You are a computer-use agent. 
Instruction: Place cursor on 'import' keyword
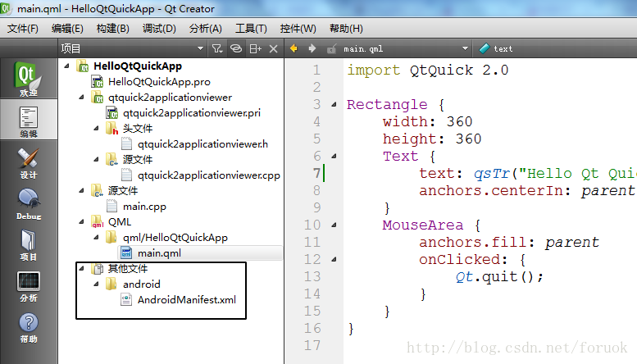[373, 70]
